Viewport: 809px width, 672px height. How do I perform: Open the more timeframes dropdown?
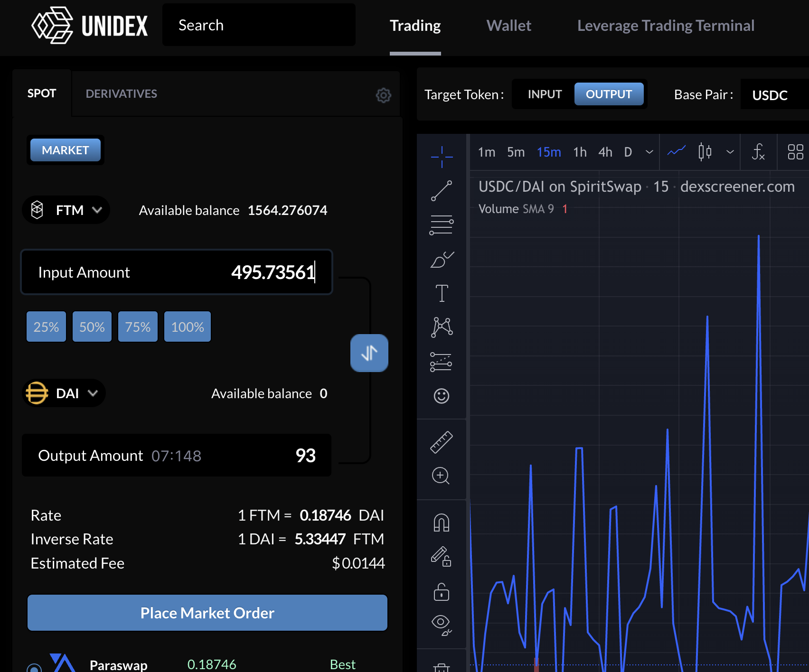pyautogui.click(x=649, y=152)
